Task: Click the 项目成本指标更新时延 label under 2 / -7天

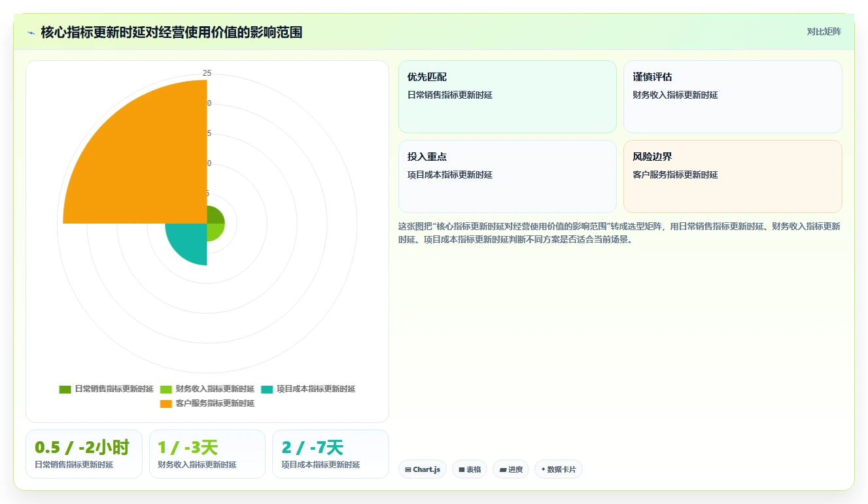Action: tap(321, 465)
